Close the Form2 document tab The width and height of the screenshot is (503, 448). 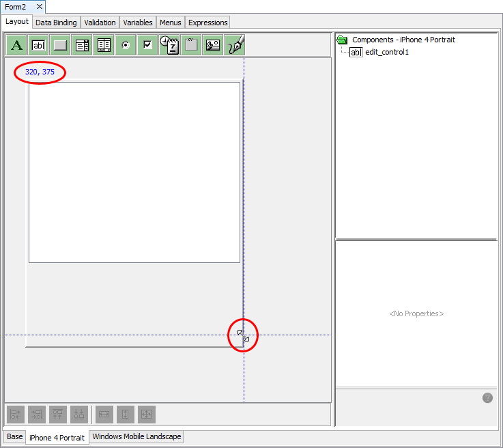click(x=39, y=6)
